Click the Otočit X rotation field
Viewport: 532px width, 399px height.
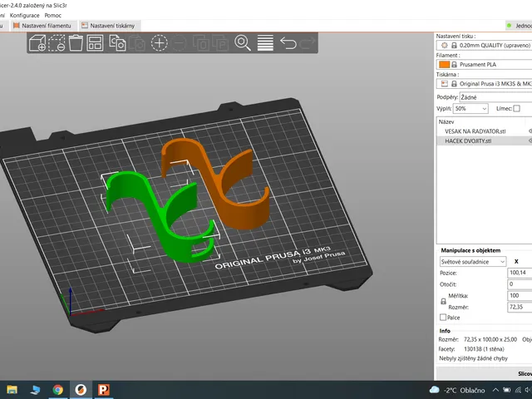520,284
